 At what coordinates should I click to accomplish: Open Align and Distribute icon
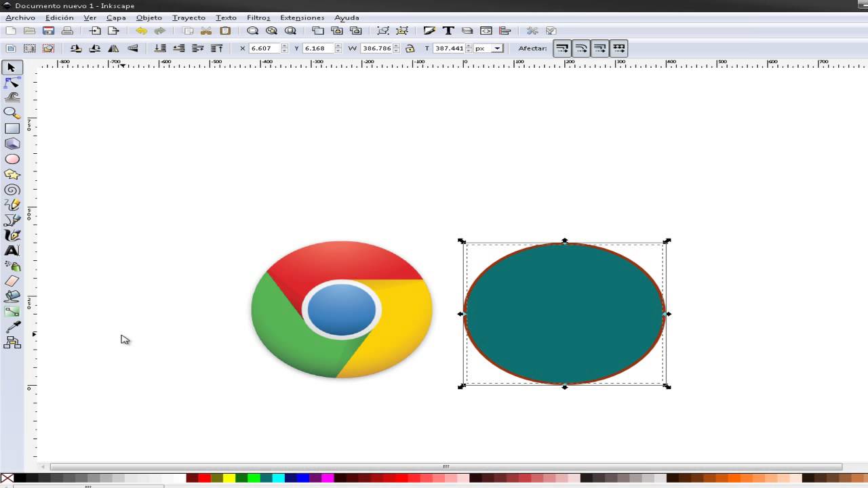coord(505,30)
